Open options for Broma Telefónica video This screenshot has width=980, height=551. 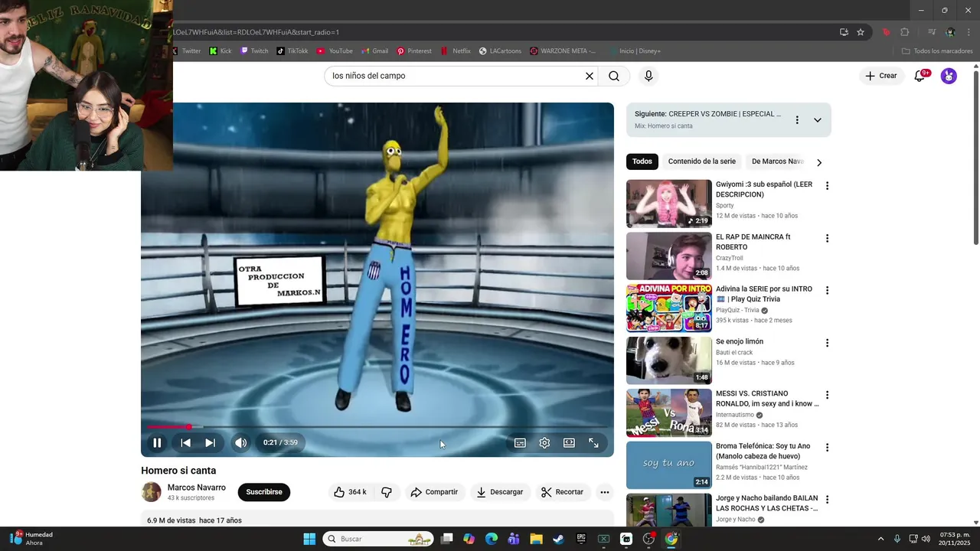tap(827, 447)
